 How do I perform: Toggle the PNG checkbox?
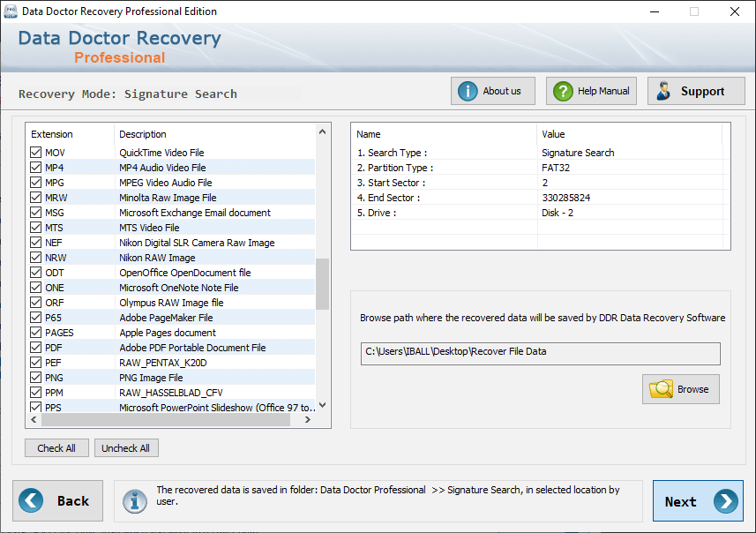(35, 377)
